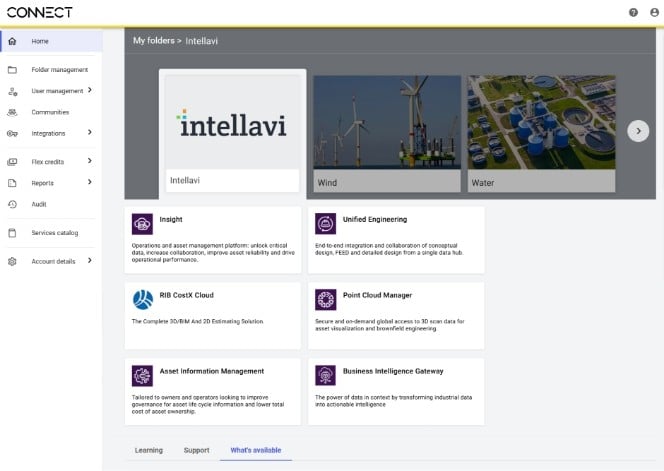664x471 pixels.
Task: Open the user profile account icon
Action: pos(654,12)
